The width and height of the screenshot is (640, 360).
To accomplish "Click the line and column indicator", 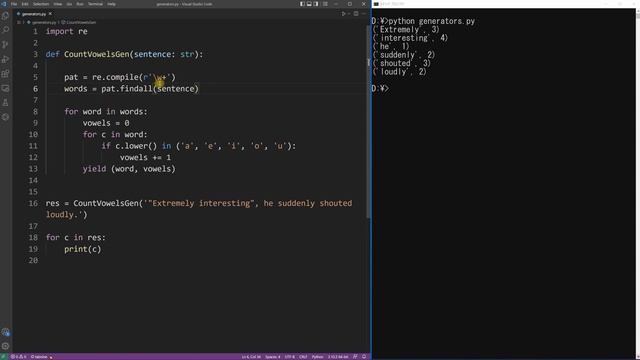I will pyautogui.click(x=251, y=357).
